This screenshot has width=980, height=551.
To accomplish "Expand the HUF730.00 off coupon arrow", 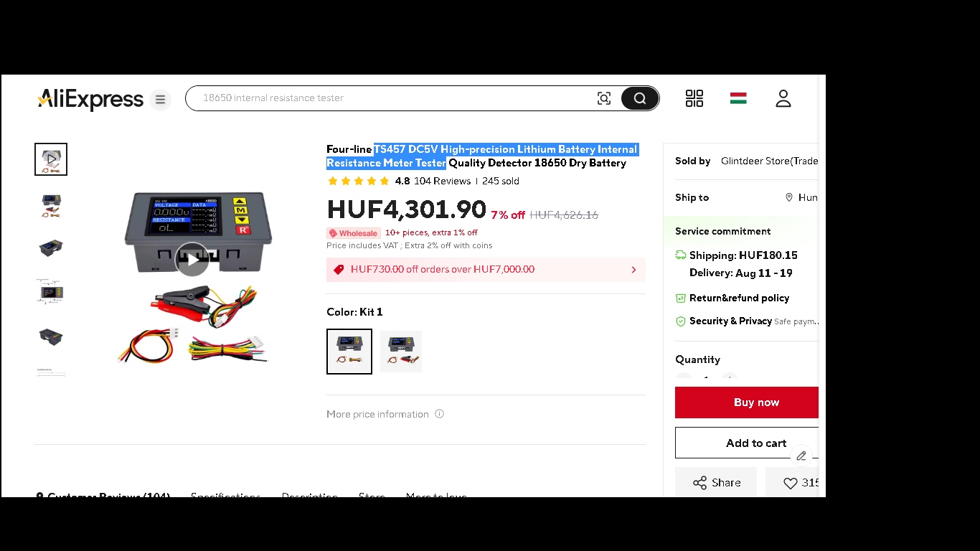I will tap(633, 270).
